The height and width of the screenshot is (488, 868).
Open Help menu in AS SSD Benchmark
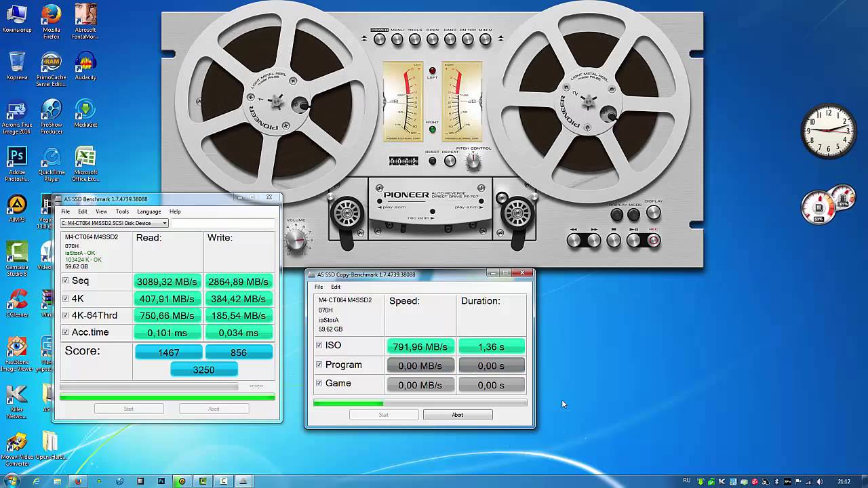(175, 211)
